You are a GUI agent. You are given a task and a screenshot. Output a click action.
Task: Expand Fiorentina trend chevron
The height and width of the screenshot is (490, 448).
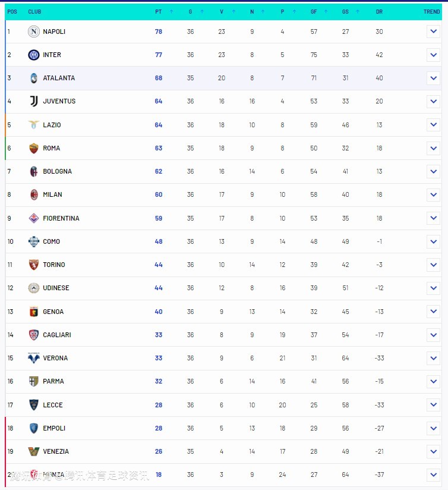pos(433,218)
